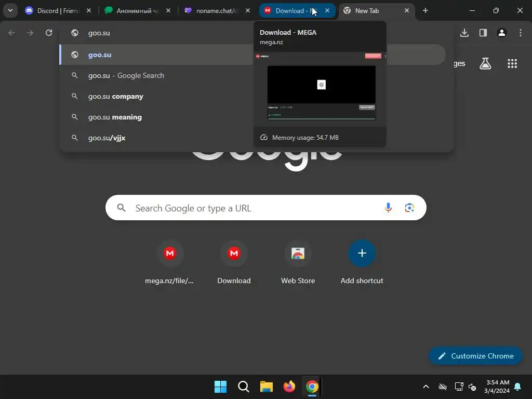Image resolution: width=532 pixels, height=399 pixels.
Task: Launch Firefox from the taskbar
Action: pyautogui.click(x=289, y=387)
